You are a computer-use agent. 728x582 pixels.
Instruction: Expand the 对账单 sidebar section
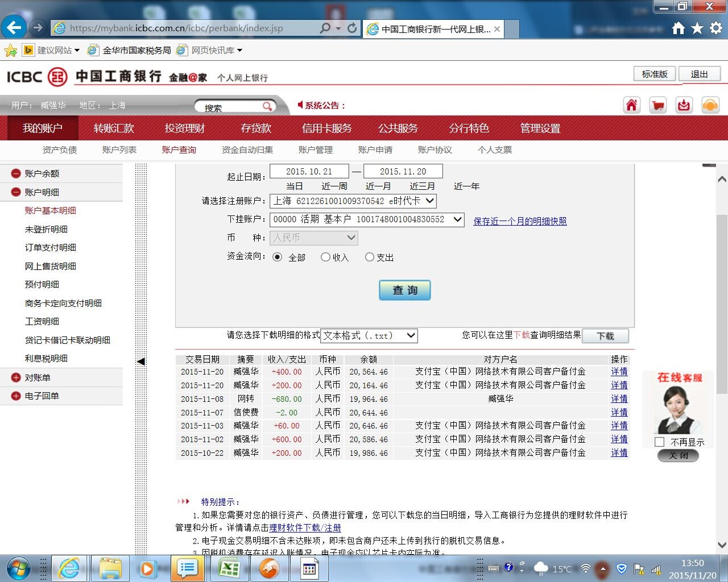point(15,377)
